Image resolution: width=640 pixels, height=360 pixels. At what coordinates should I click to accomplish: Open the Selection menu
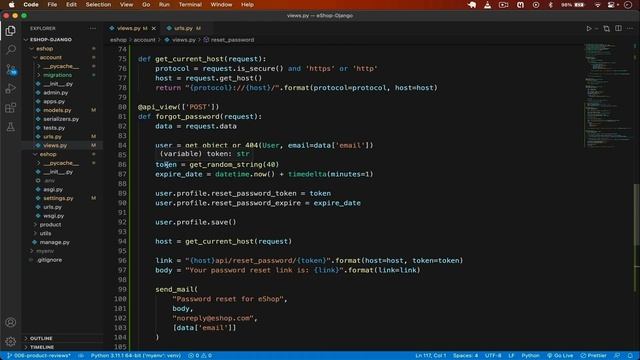point(98,5)
